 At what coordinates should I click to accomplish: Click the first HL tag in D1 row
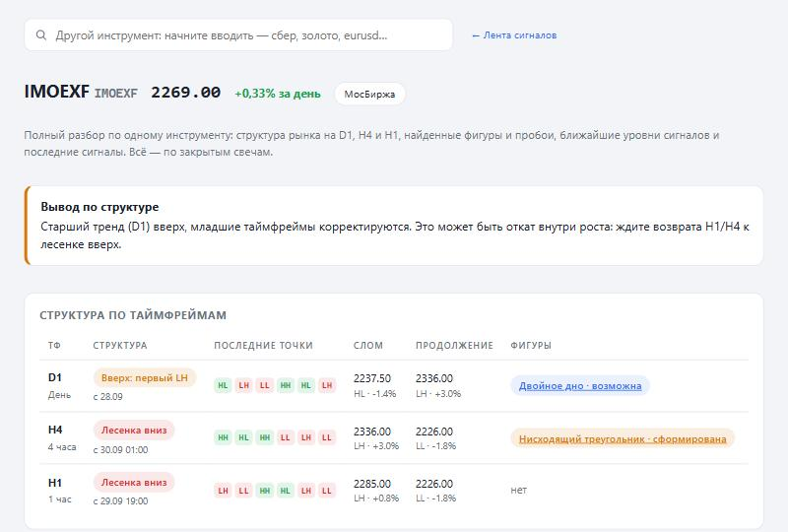(223, 385)
